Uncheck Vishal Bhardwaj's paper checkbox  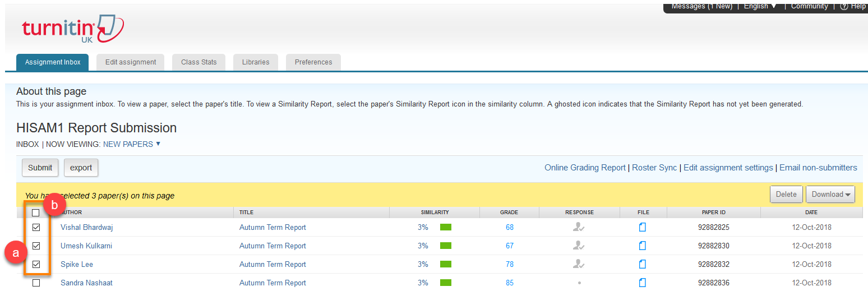click(36, 227)
